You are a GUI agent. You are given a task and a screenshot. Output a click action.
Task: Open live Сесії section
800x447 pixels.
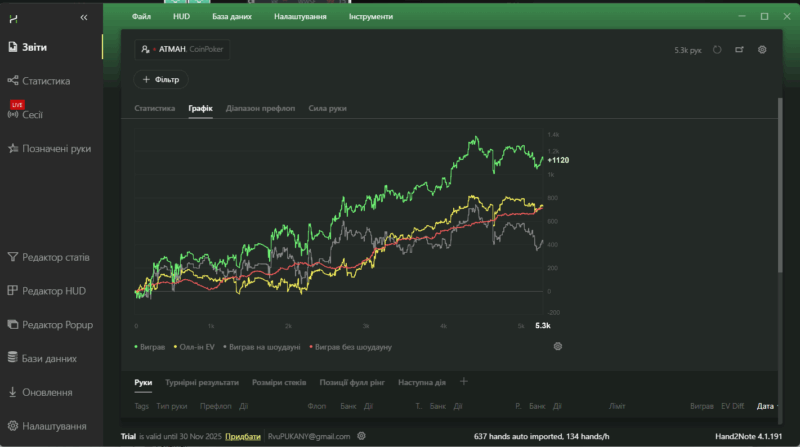click(32, 115)
